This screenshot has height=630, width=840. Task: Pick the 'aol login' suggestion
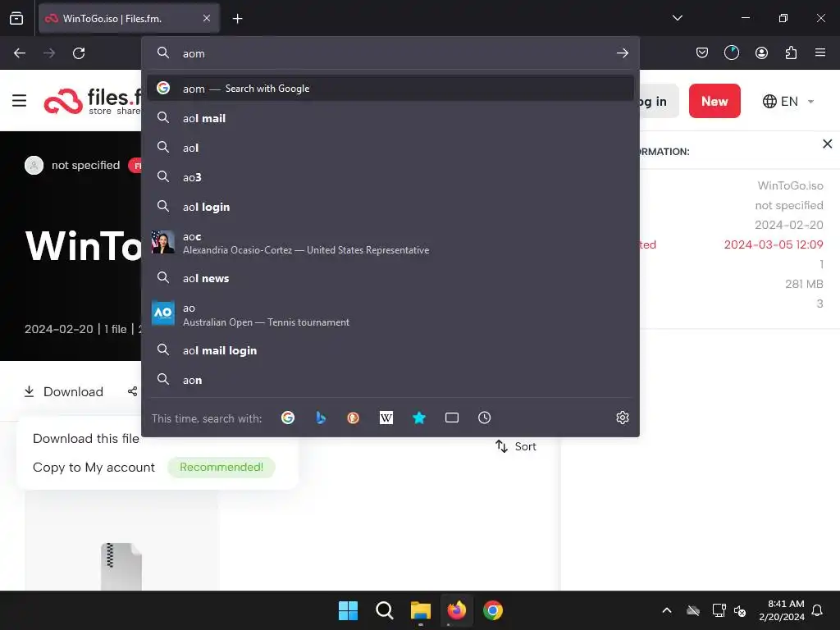coord(390,206)
